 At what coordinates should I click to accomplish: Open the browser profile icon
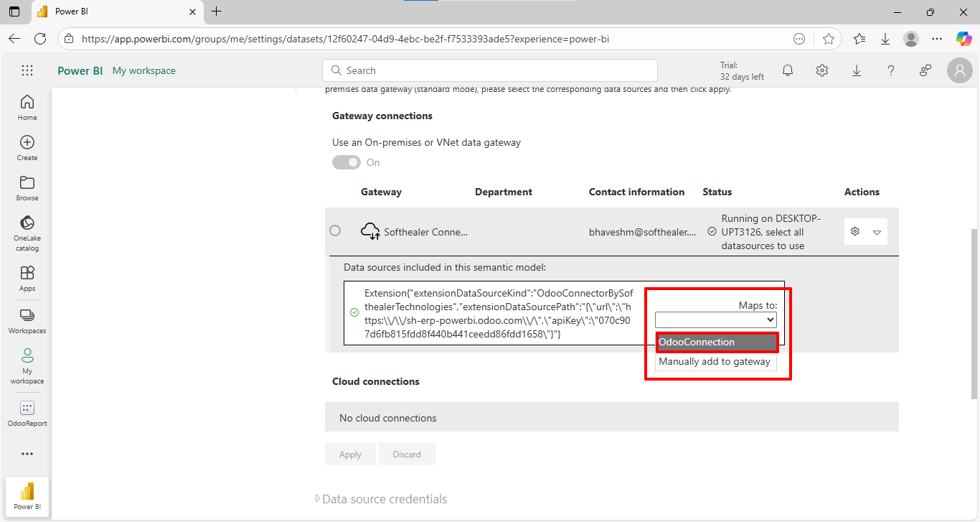click(911, 39)
